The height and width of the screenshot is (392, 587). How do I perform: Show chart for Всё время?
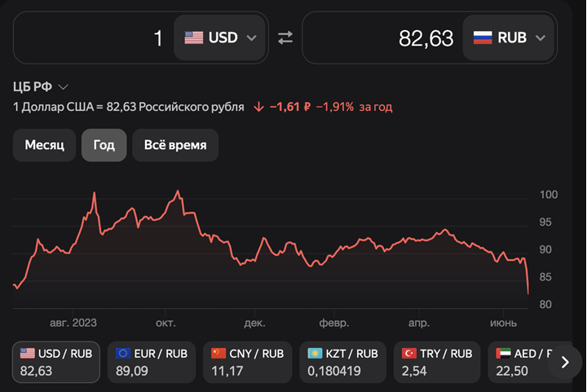[x=175, y=145]
